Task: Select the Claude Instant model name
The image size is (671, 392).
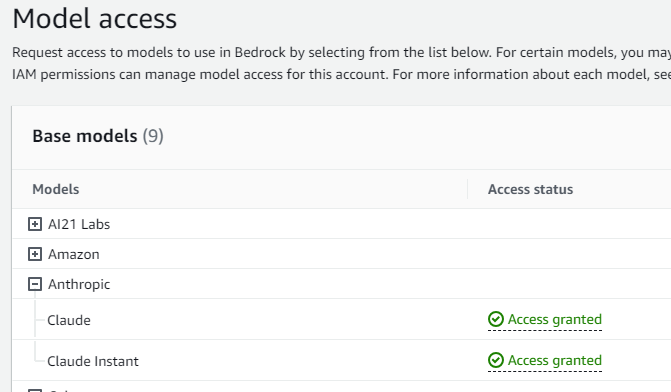Action: 93,361
